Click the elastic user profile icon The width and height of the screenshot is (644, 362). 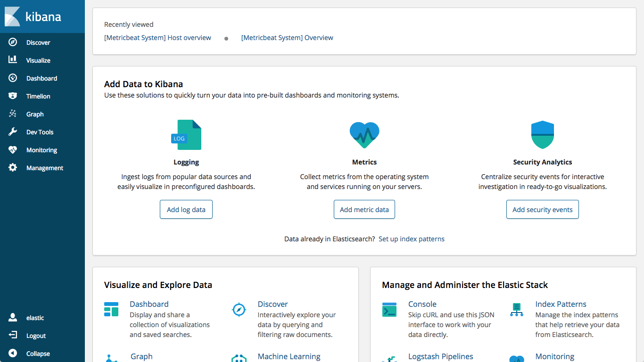pyautogui.click(x=13, y=318)
